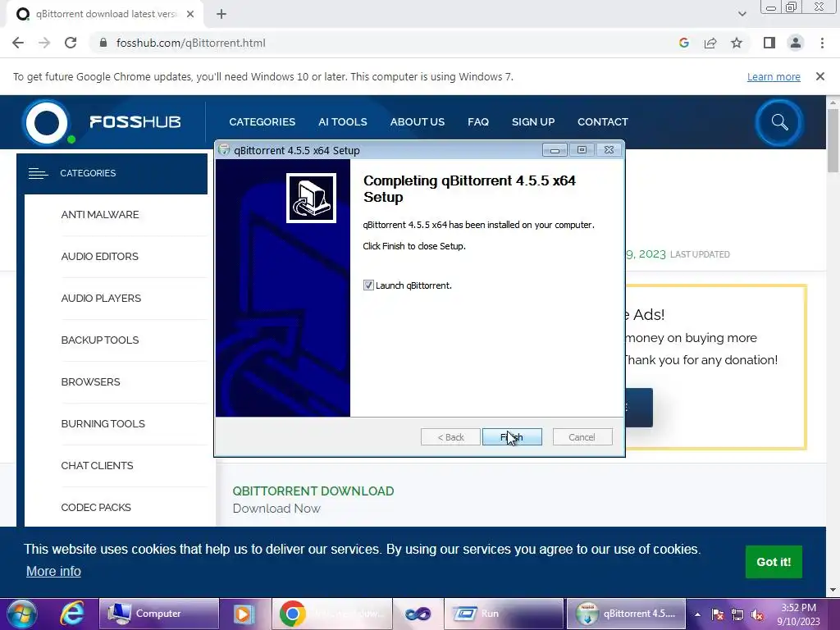The height and width of the screenshot is (630, 840).
Task: Open the media player taskbar icon
Action: pyautogui.click(x=244, y=614)
